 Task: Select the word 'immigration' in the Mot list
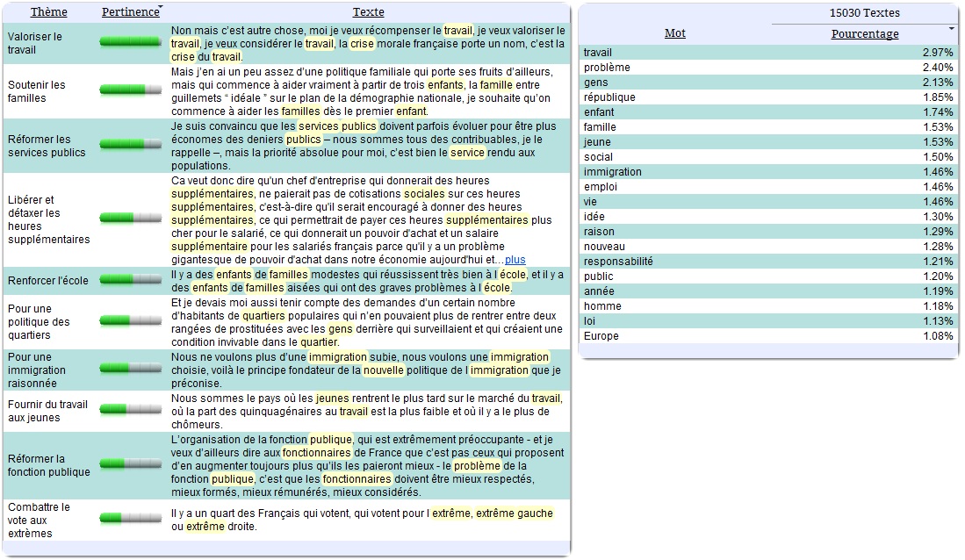coord(612,172)
